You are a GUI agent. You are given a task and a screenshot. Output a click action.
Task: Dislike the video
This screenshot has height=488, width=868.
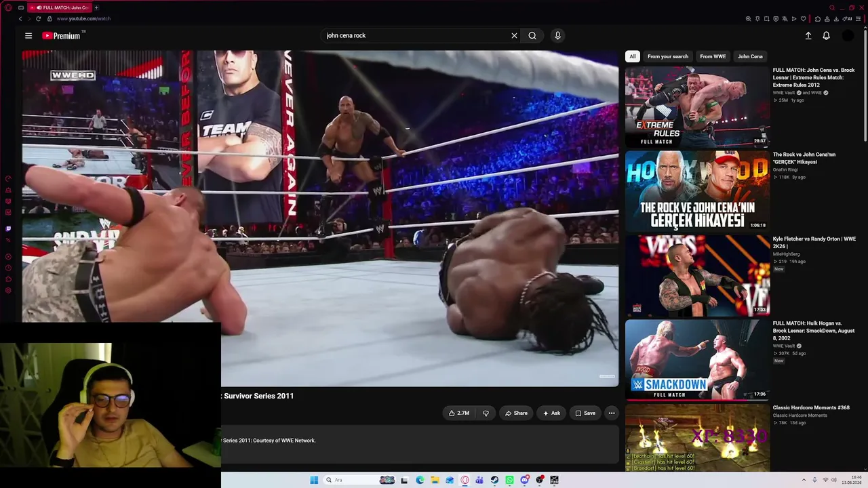click(486, 413)
